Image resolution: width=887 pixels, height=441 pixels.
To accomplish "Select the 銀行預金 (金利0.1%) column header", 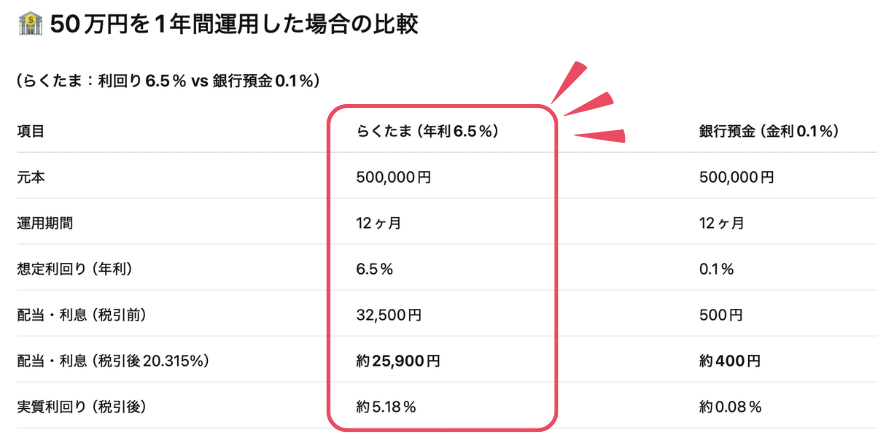I will (768, 131).
